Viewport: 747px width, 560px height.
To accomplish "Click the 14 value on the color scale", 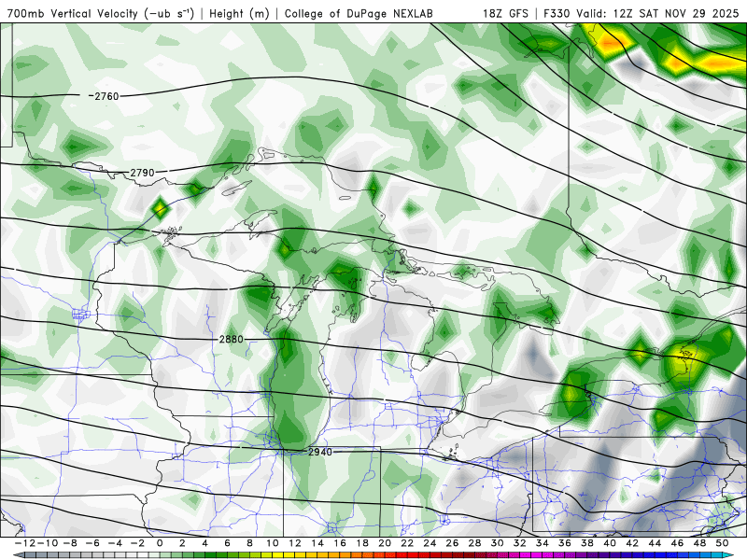I will [x=317, y=543].
